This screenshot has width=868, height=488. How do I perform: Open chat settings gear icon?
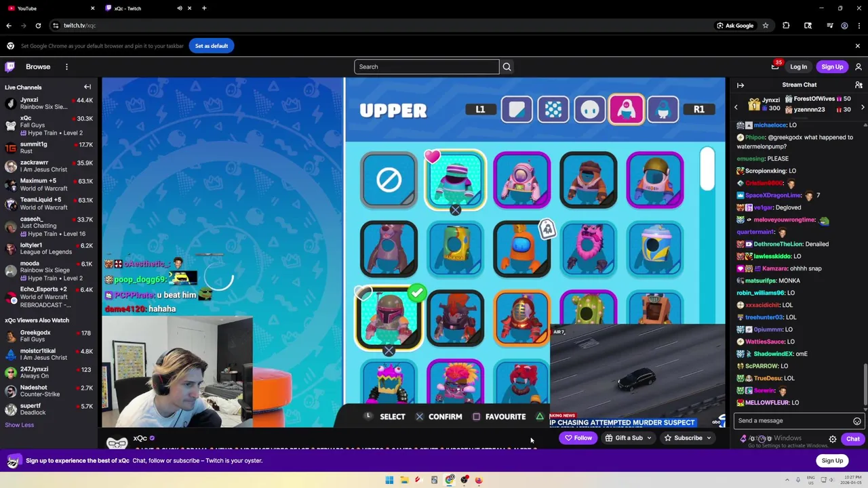coord(833,439)
